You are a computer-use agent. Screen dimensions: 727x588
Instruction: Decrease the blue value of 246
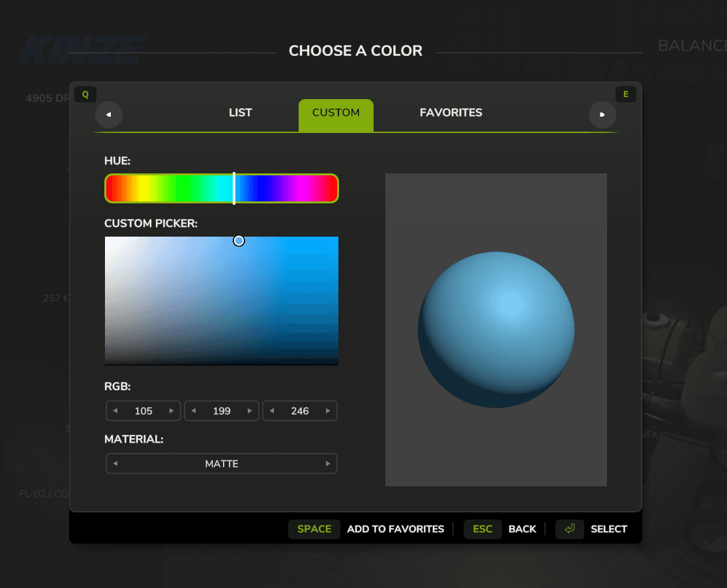272,411
